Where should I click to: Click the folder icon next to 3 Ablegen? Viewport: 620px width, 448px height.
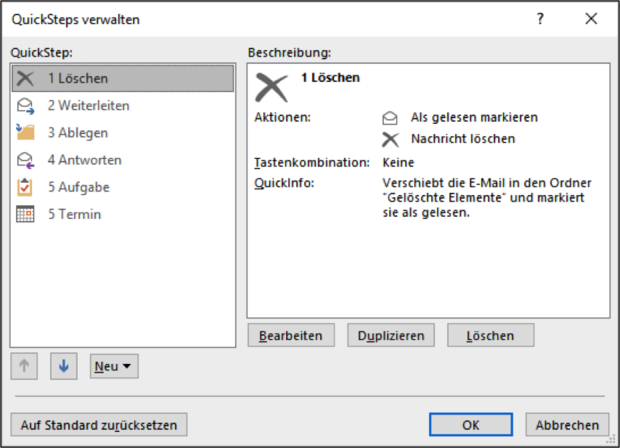tap(25, 132)
